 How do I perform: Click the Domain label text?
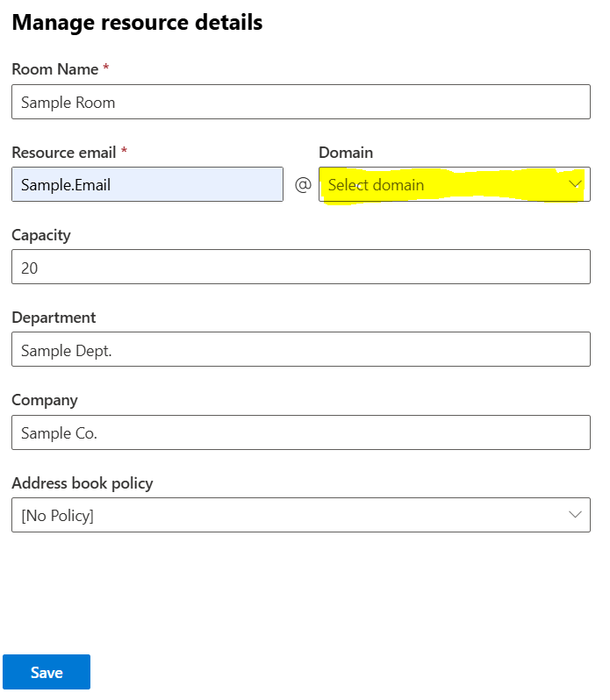coord(346,153)
